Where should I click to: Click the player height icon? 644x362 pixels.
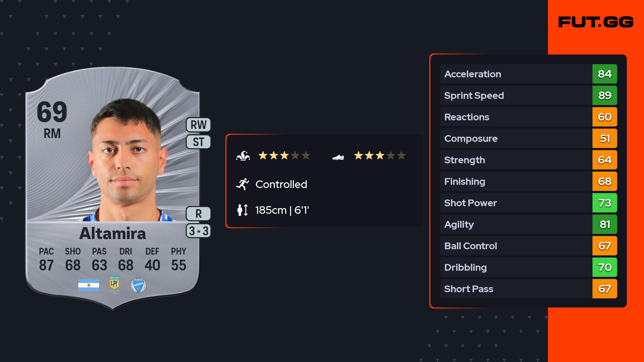coord(243,210)
